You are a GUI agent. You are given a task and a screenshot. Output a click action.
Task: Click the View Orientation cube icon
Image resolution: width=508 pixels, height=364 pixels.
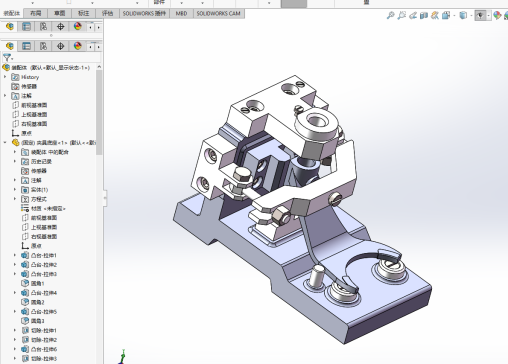coord(446,15)
